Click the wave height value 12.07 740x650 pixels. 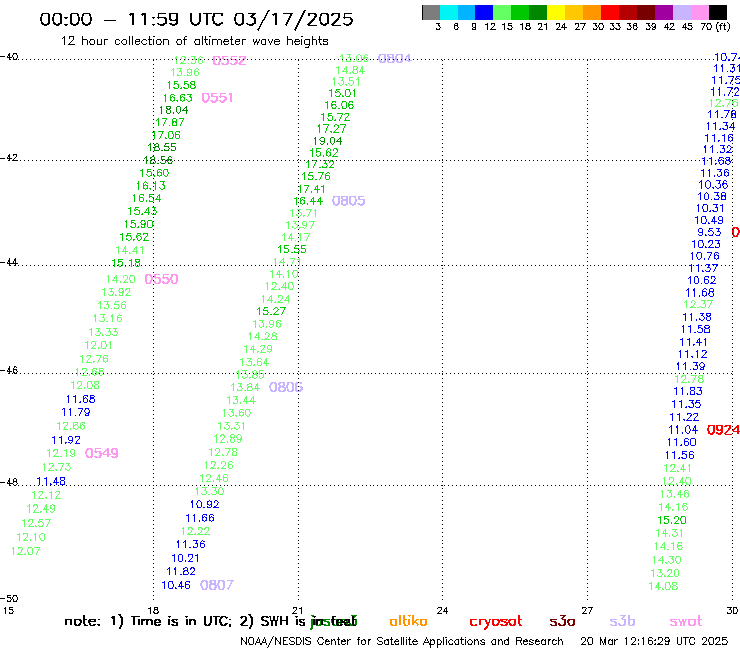pyautogui.click(x=25, y=551)
